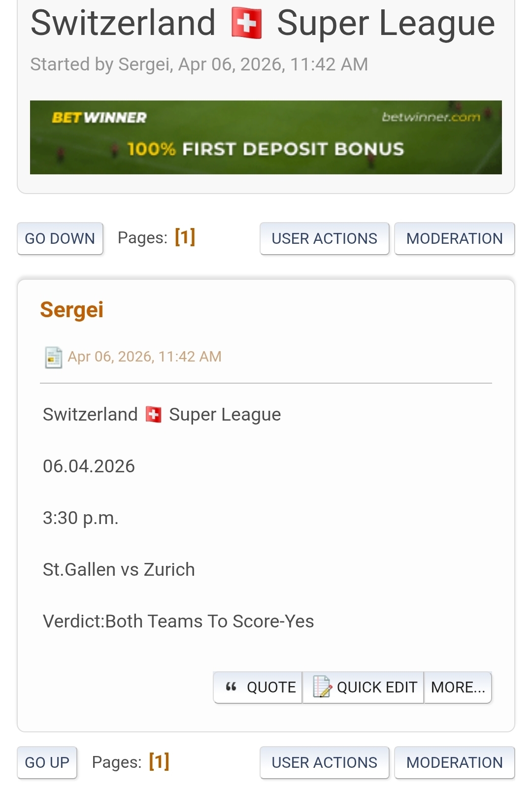
Task: Expand the MORE... post options
Action: point(458,687)
